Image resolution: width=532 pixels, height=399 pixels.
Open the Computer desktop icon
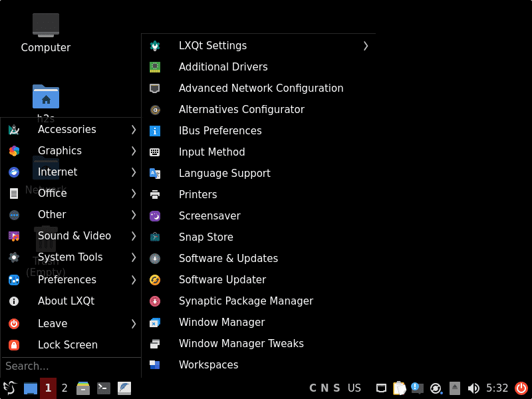coord(46,27)
